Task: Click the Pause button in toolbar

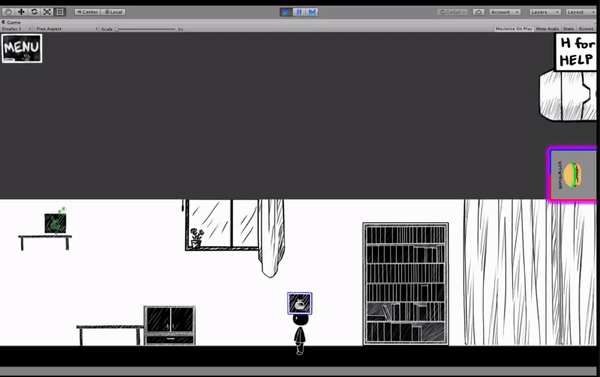Action: coord(299,12)
